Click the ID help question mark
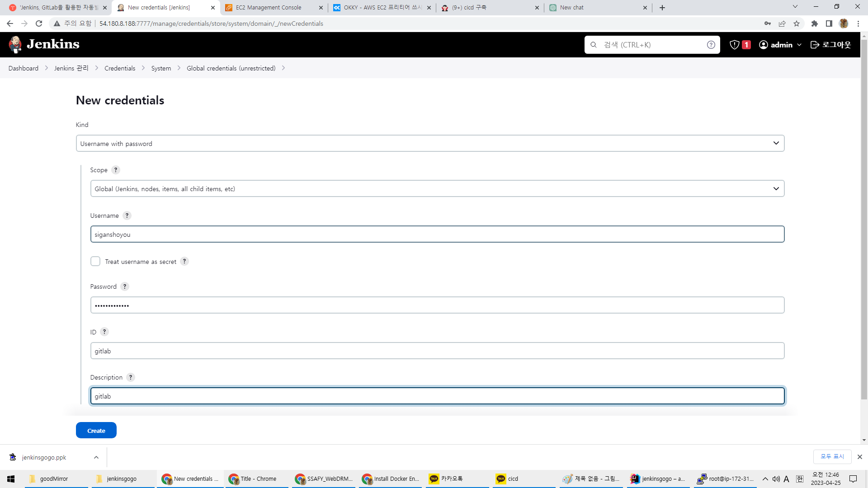The width and height of the screenshot is (868, 488). [104, 332]
